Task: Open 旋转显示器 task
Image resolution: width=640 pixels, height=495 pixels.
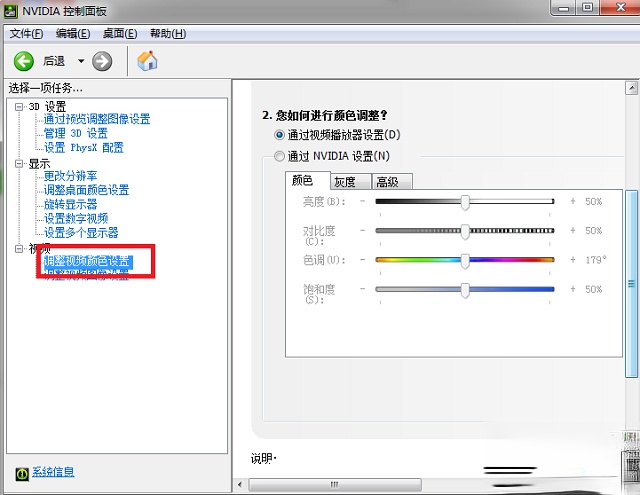Action: 70,204
